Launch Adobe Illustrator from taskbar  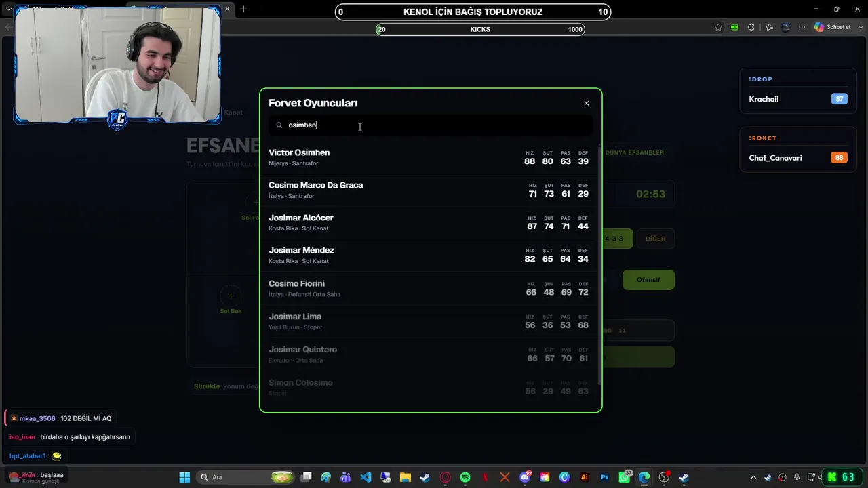click(x=585, y=477)
